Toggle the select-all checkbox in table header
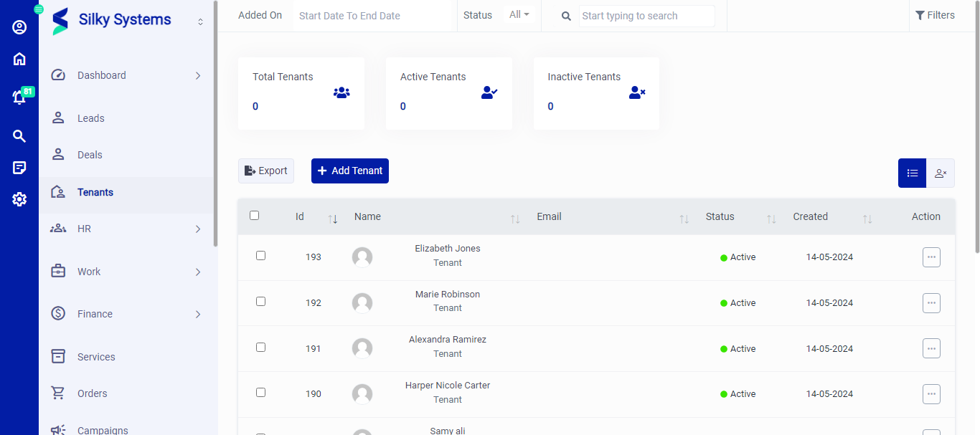Viewport: 980px width, 435px height. (254, 216)
